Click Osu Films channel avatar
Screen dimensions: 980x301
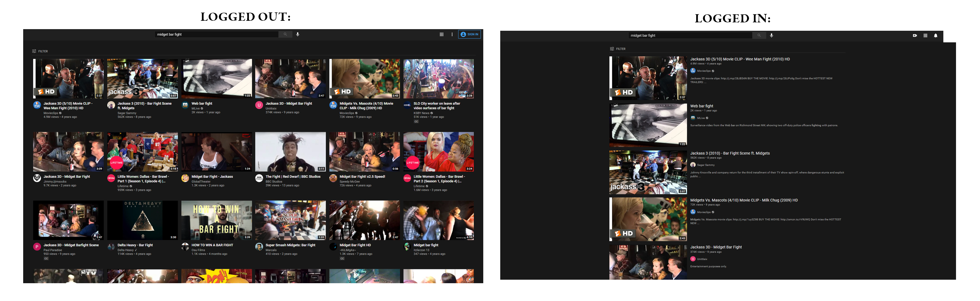pos(185,247)
